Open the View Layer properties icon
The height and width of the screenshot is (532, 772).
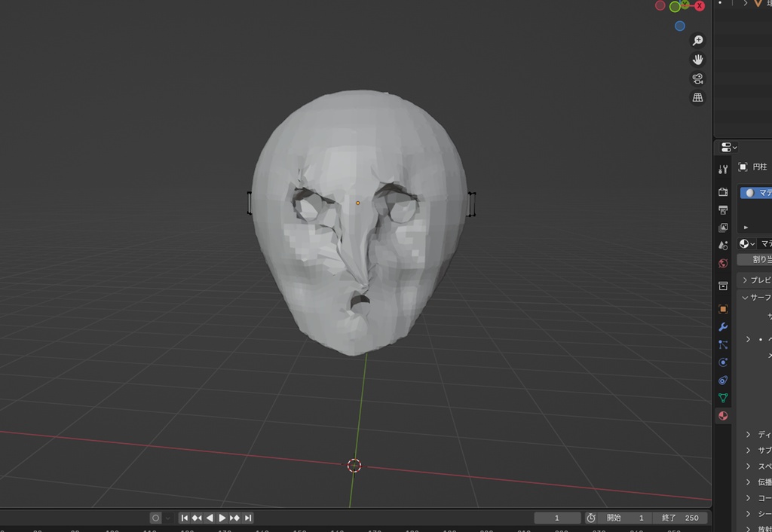tap(723, 228)
